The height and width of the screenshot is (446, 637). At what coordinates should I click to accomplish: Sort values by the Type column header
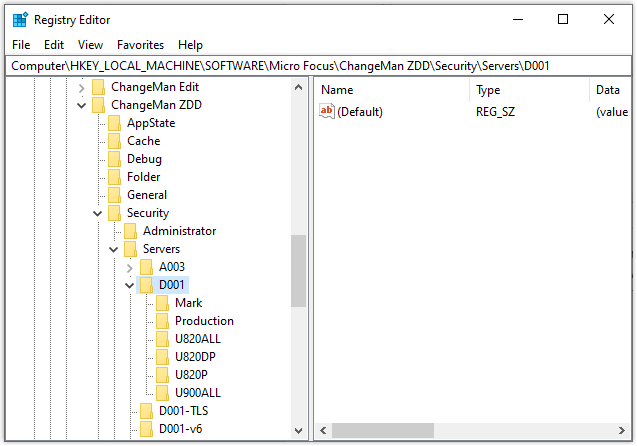click(x=530, y=90)
